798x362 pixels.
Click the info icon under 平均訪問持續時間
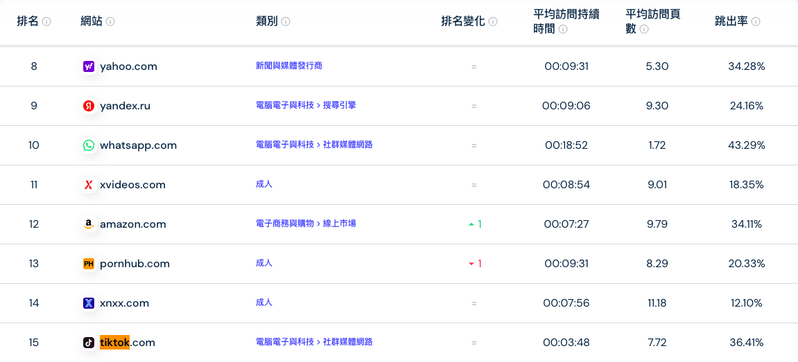pyautogui.click(x=562, y=30)
